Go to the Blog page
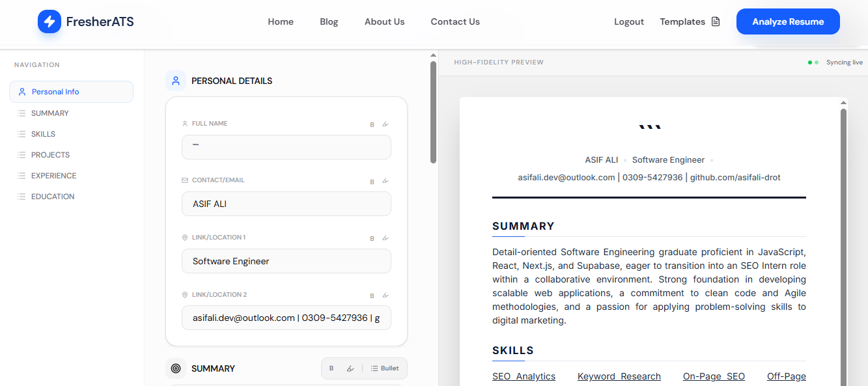 pos(329,21)
